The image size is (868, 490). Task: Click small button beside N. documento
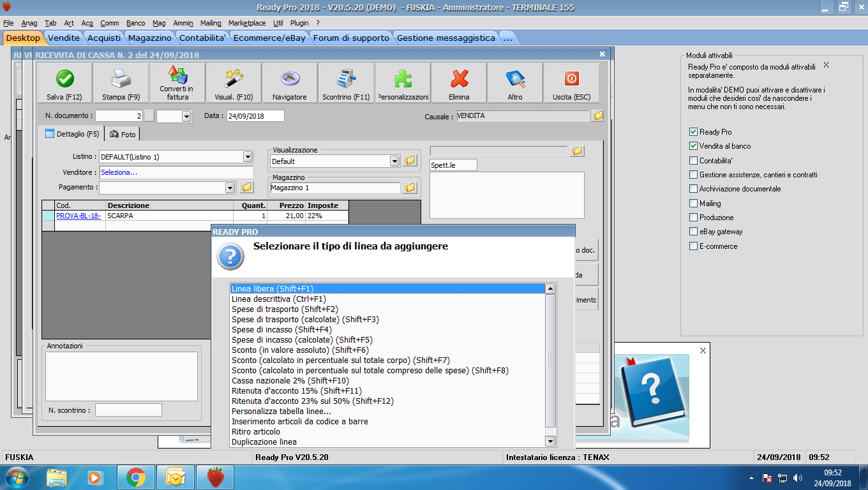coord(149,116)
